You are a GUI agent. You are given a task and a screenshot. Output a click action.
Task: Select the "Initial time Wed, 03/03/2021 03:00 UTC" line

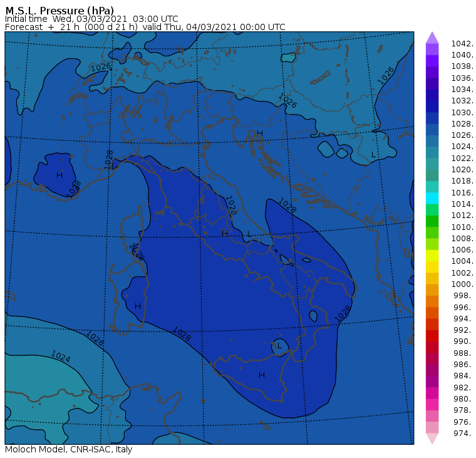(x=91, y=19)
